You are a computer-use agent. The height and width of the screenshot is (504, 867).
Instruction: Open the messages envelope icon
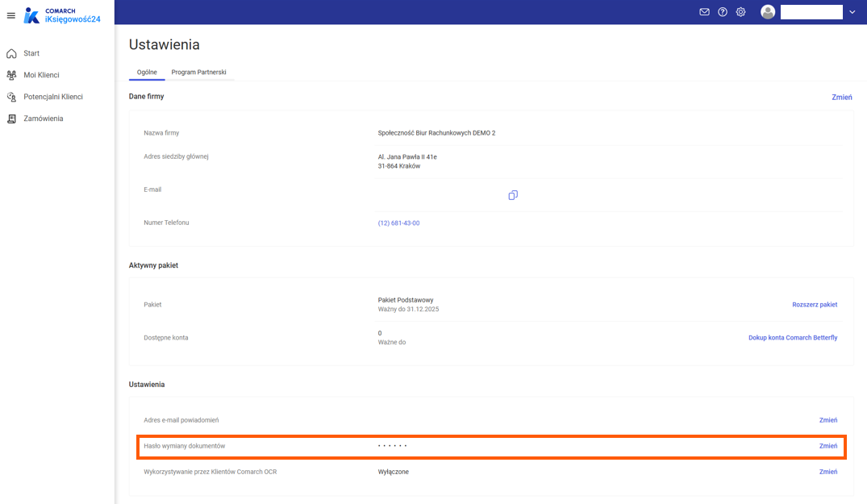point(704,12)
